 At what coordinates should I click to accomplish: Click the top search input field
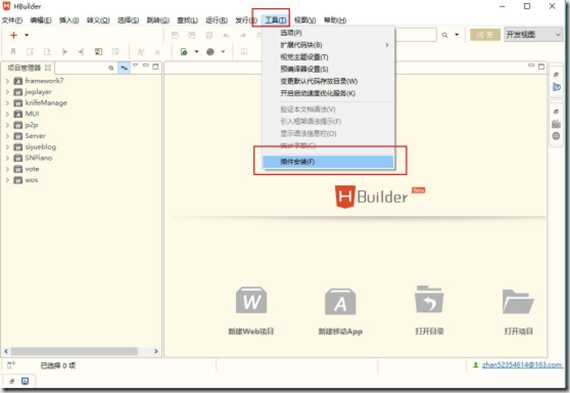click(416, 35)
